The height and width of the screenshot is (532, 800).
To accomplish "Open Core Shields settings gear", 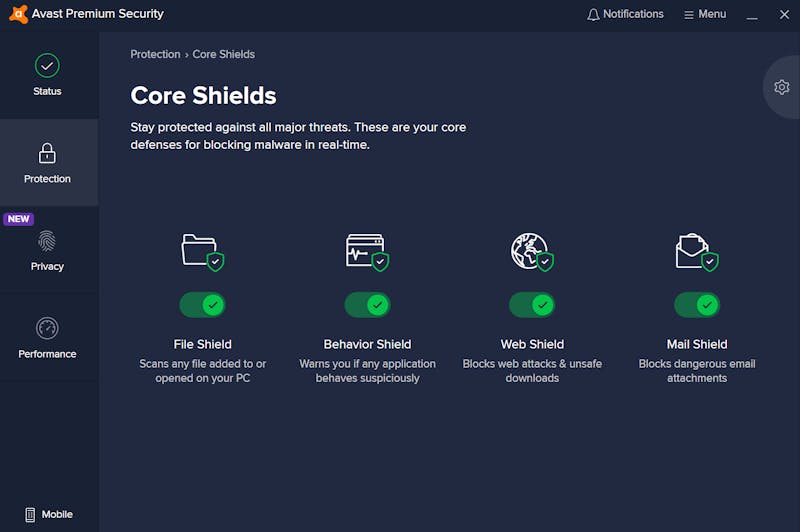I will coord(781,87).
